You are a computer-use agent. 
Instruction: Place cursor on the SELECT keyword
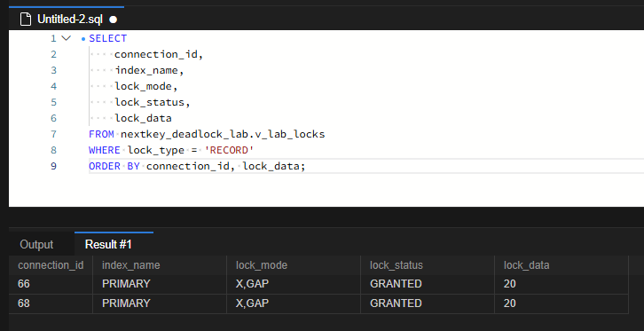click(108, 38)
